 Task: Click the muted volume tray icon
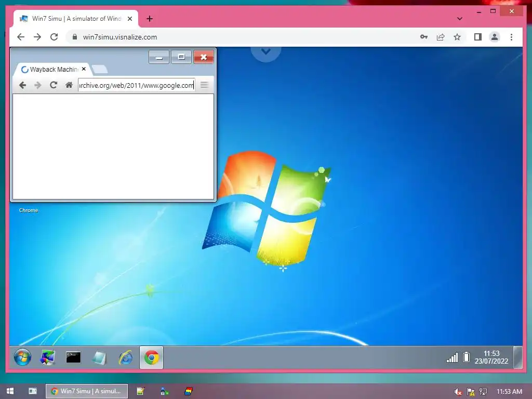[458, 392]
